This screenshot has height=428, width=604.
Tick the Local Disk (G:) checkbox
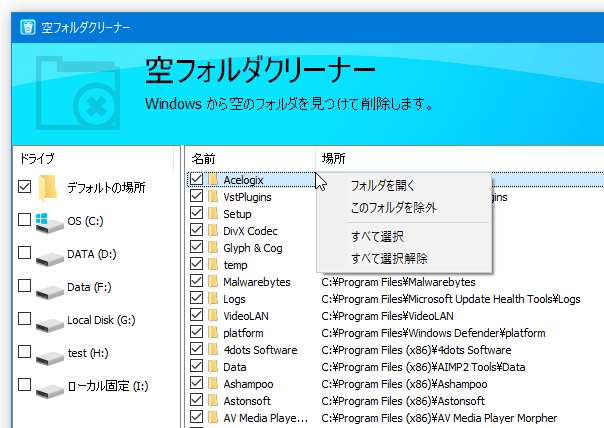(x=25, y=319)
